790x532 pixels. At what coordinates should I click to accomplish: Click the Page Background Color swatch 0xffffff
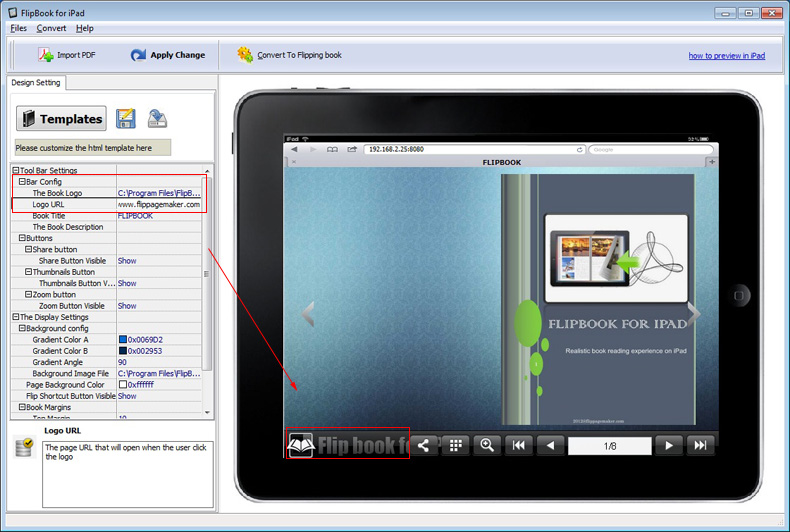click(122, 384)
